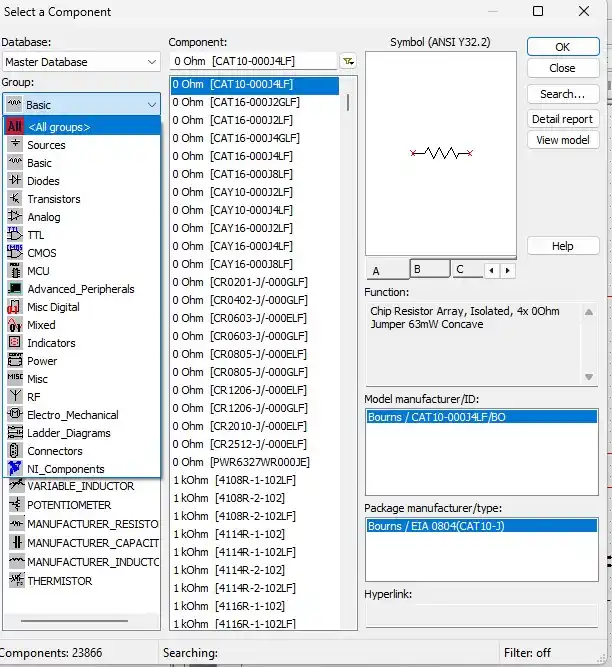The image size is (612, 667).
Task: Pick the TTL group icon
Action: 15,234
